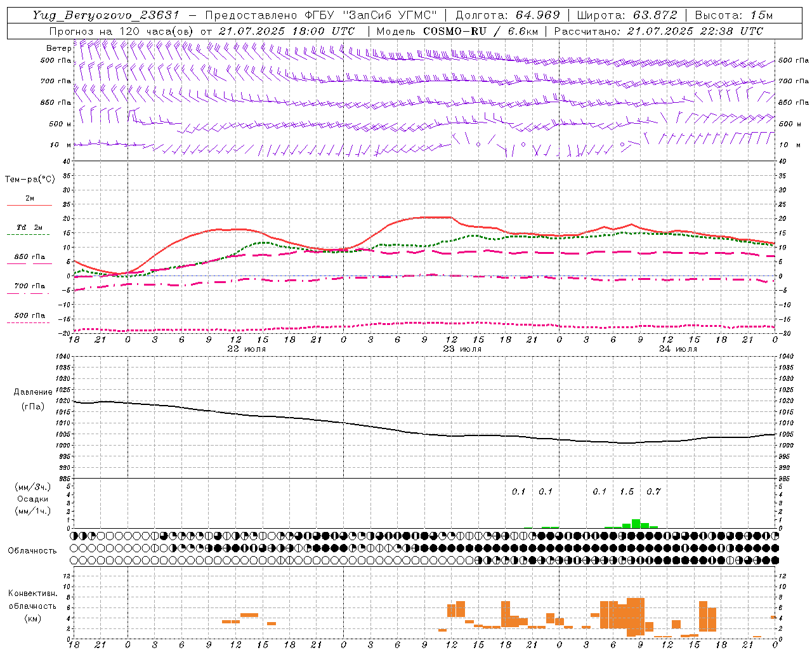Click the 0.7 precipitation amount value

tap(653, 491)
